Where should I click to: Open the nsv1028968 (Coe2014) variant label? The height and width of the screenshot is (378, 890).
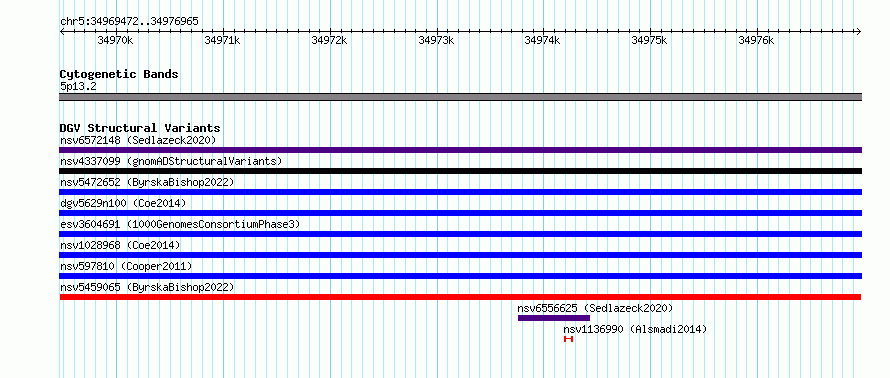(120, 245)
